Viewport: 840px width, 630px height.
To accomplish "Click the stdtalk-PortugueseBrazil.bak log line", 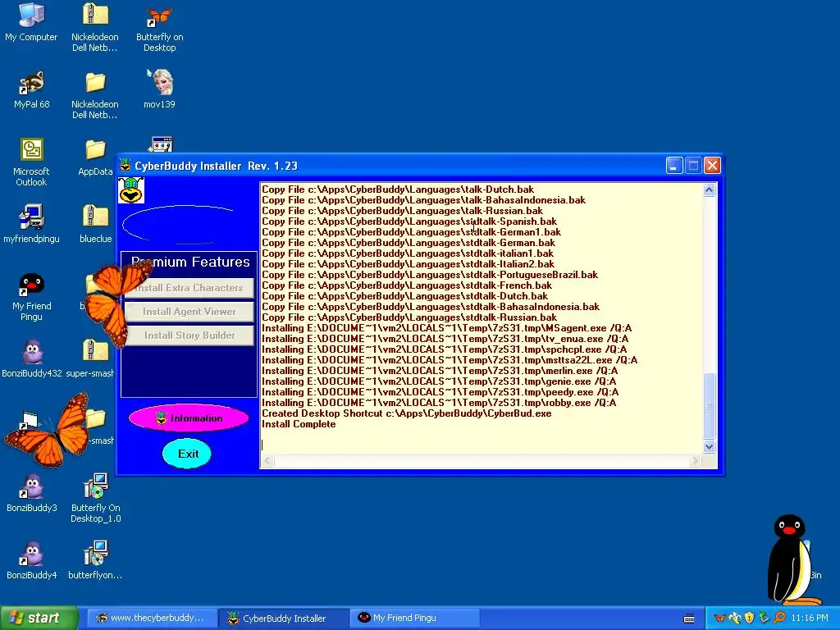I will (x=430, y=275).
